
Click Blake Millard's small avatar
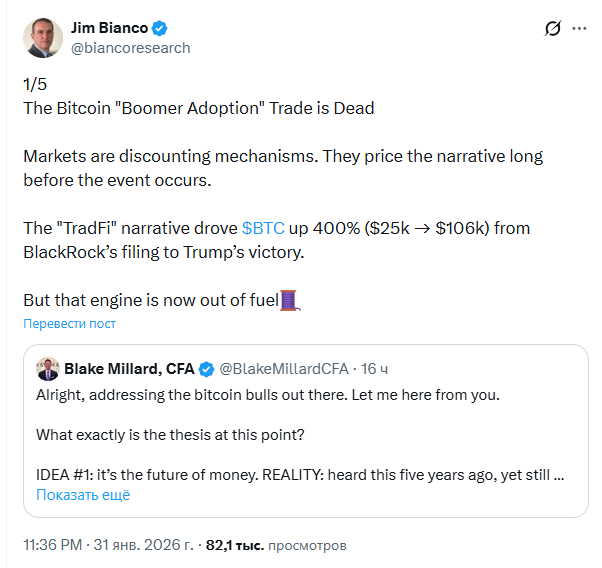pos(47,369)
